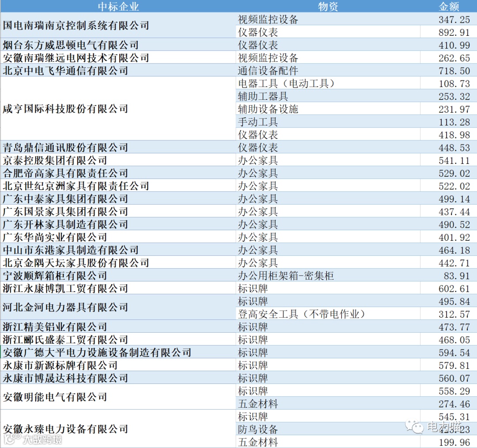Screen dimensions: 477x448
Task: Click the 物资 column header
Action: (328, 6)
